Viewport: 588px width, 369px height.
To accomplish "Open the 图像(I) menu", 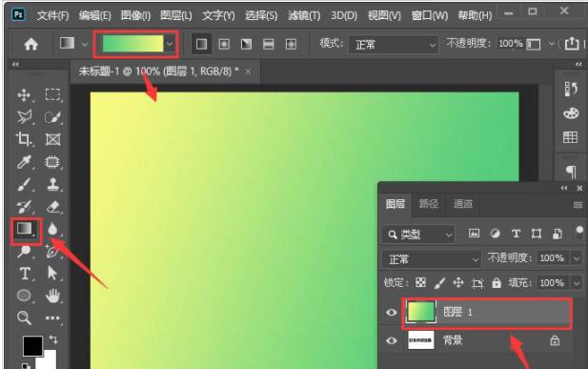I will (135, 15).
